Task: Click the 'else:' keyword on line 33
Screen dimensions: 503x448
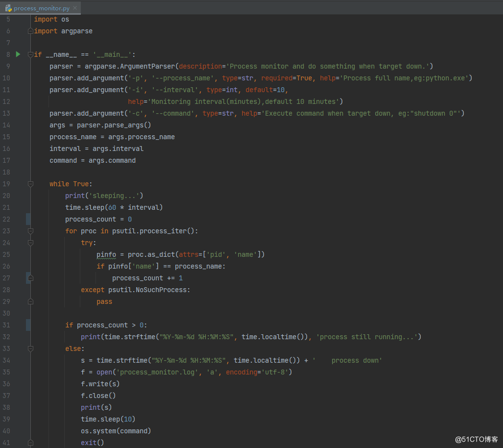Action: coord(75,349)
